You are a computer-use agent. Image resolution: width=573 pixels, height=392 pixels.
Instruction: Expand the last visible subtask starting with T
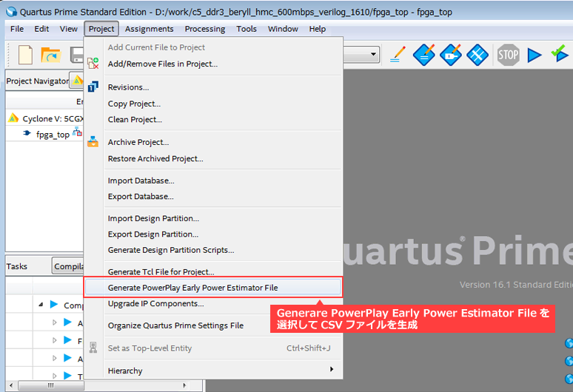[x=55, y=375]
